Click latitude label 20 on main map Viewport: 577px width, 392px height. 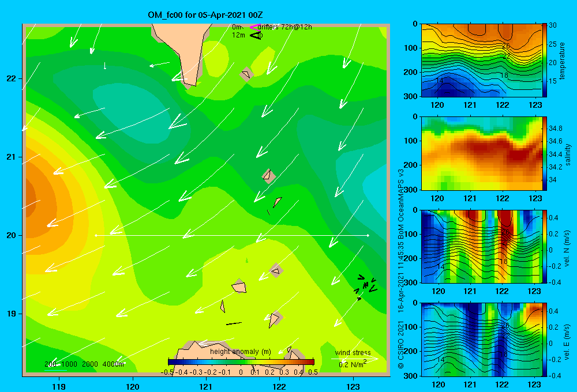[12, 235]
